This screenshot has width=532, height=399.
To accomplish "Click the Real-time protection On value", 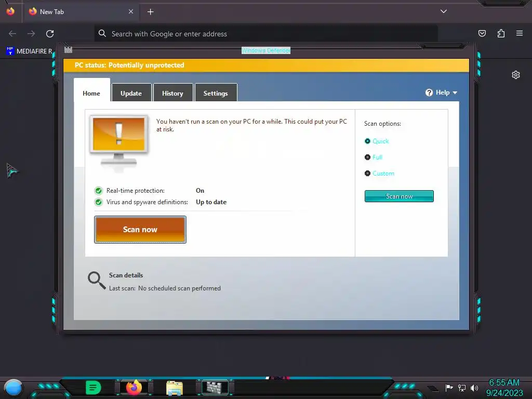I will pos(200,191).
